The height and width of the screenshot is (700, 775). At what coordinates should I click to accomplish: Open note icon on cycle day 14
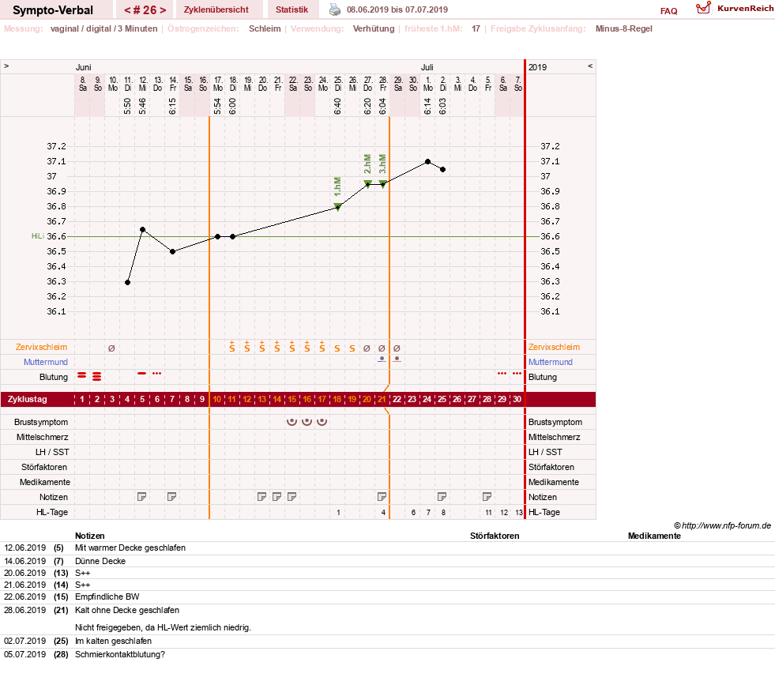click(277, 497)
